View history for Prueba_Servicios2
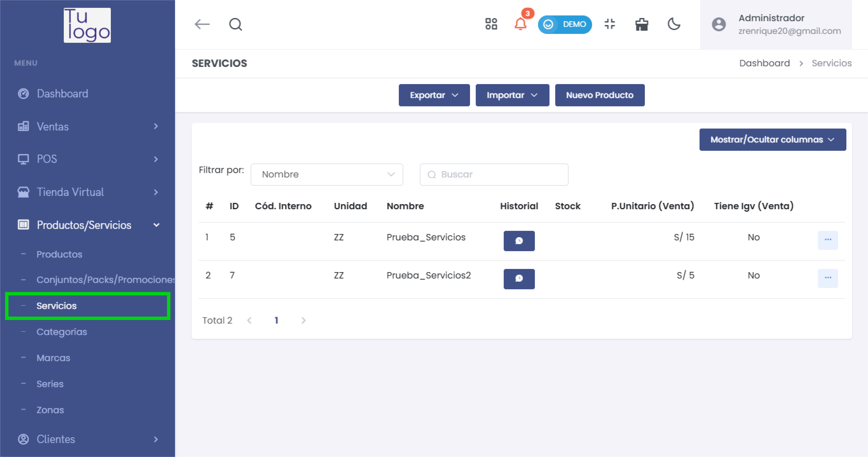The image size is (868, 457). [x=519, y=278]
